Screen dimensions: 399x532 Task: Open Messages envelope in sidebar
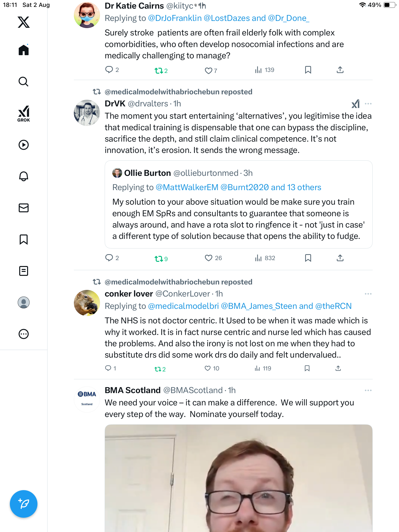pos(24,208)
